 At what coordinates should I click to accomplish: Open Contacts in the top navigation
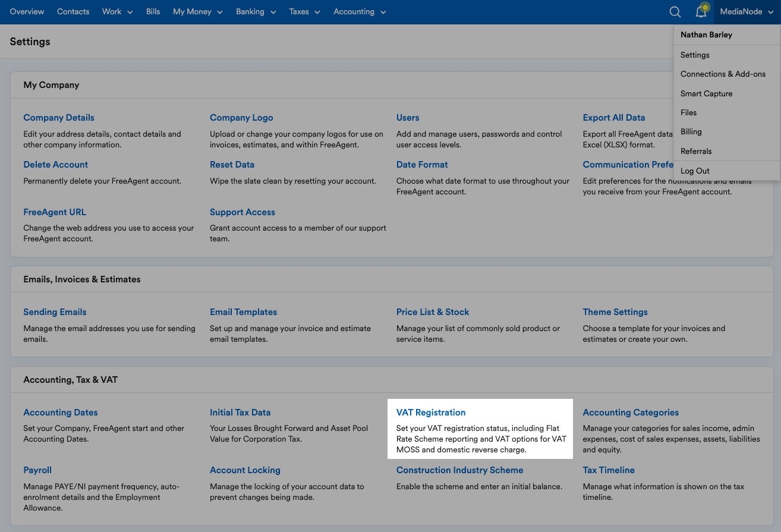coord(73,12)
